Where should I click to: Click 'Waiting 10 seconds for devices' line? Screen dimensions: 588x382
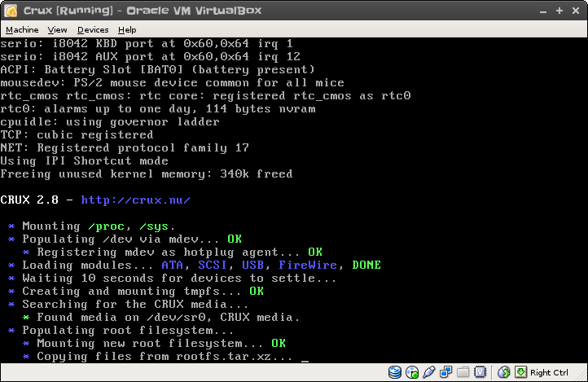(x=179, y=279)
